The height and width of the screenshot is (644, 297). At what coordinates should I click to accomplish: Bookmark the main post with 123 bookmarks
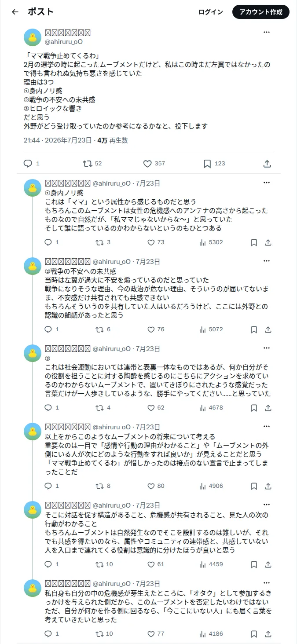214,164
